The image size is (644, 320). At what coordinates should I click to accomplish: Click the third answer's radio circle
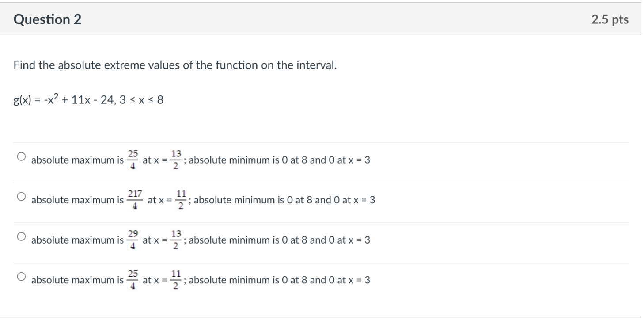pyautogui.click(x=21, y=236)
